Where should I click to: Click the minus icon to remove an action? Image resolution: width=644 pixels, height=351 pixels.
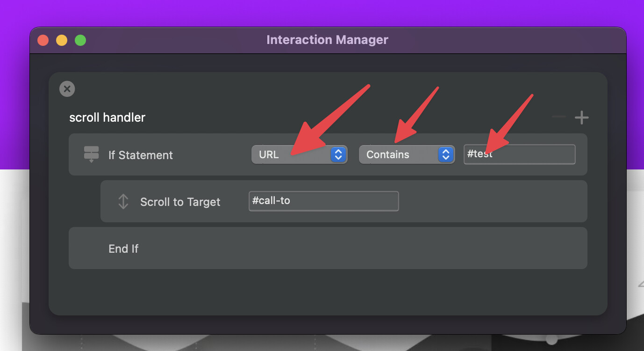pos(559,117)
